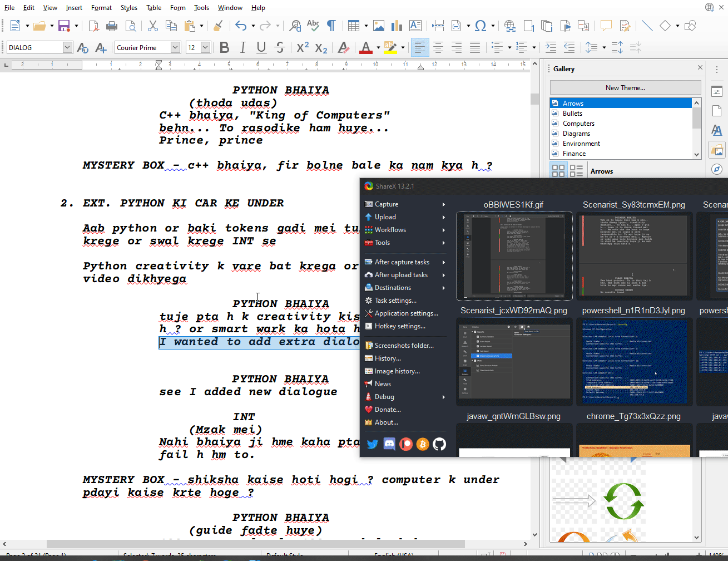Screen dimensions: 728x561
Task: Insert special character Omega icon
Action: tap(481, 26)
